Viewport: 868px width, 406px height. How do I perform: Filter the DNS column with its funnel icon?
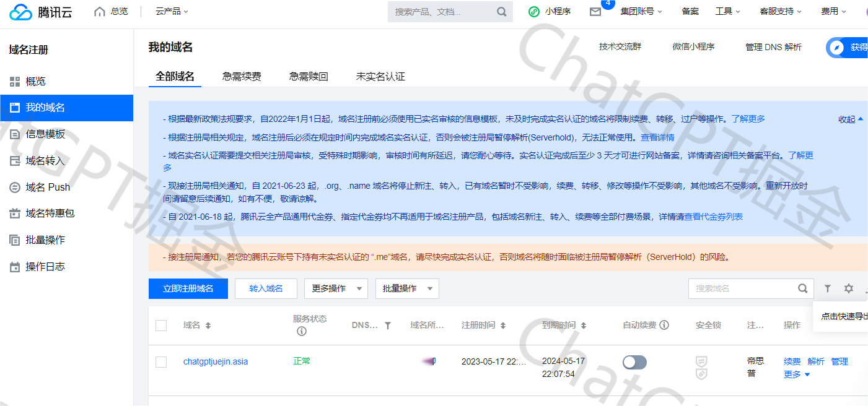pyautogui.click(x=388, y=326)
